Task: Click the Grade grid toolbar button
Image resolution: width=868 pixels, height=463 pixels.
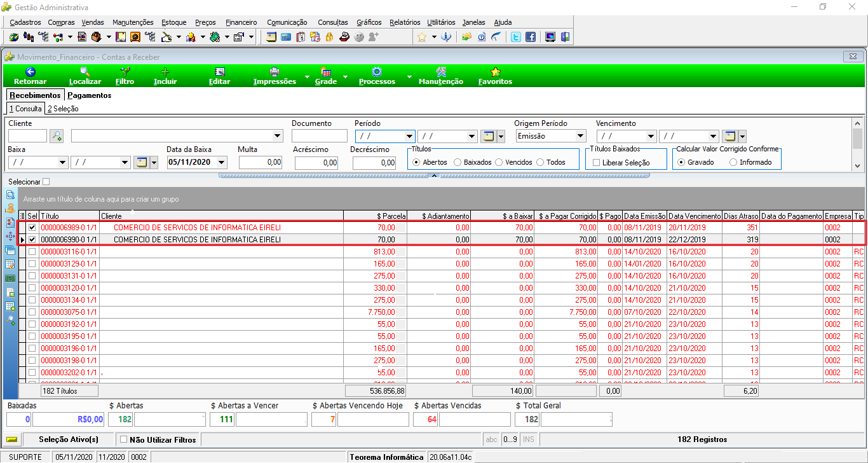Action: (x=326, y=76)
